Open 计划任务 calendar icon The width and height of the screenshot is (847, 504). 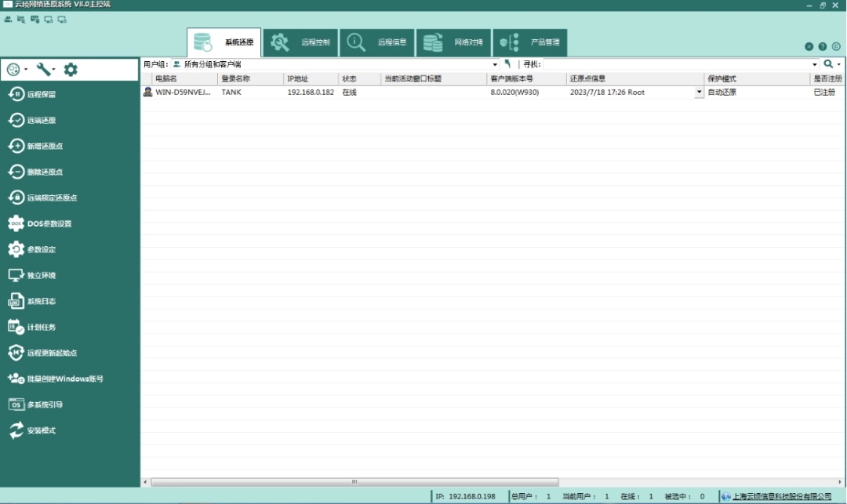pyautogui.click(x=16, y=327)
